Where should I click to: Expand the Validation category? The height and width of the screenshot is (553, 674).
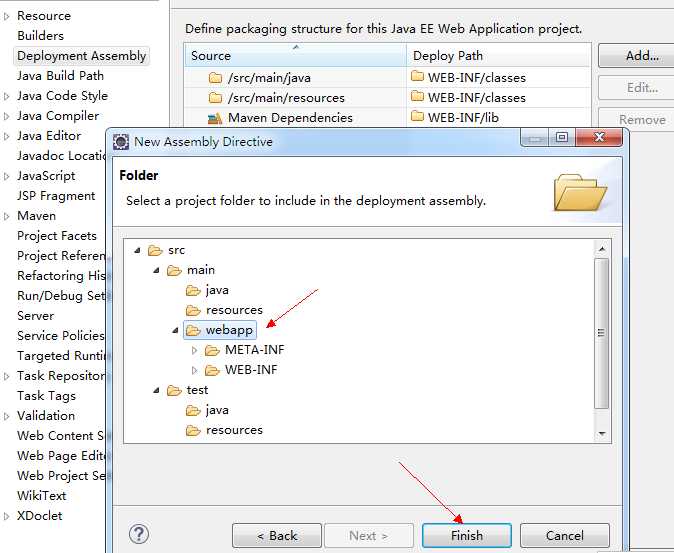pos(6,416)
